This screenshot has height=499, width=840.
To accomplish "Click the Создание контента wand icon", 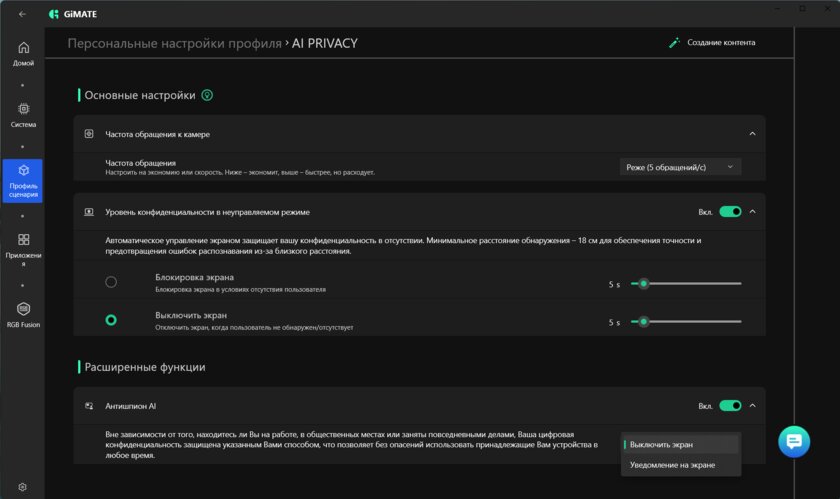I will tap(674, 42).
